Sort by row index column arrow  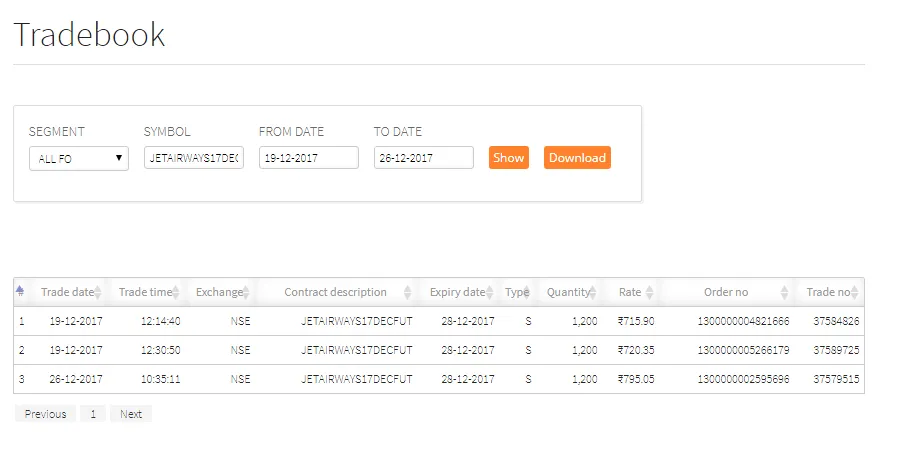click(x=21, y=291)
